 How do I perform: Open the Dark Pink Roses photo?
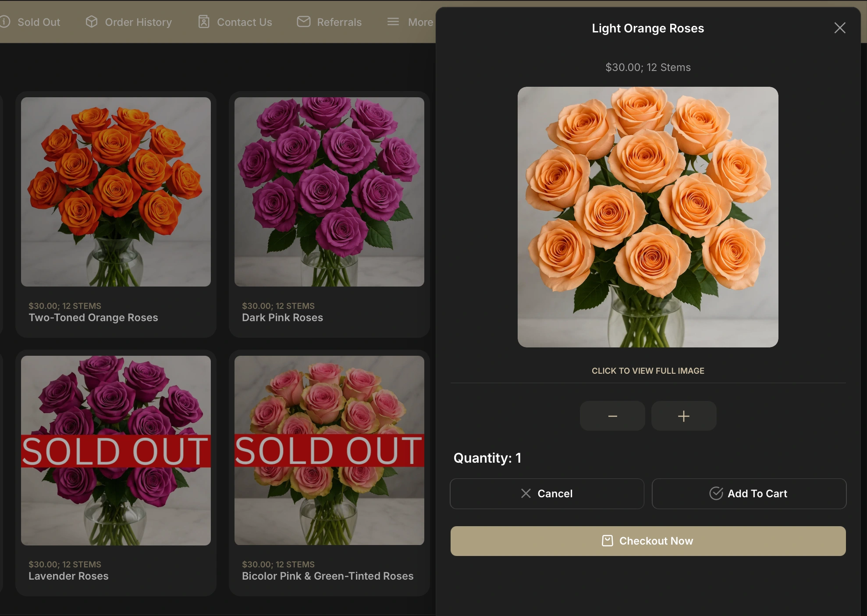[329, 192]
